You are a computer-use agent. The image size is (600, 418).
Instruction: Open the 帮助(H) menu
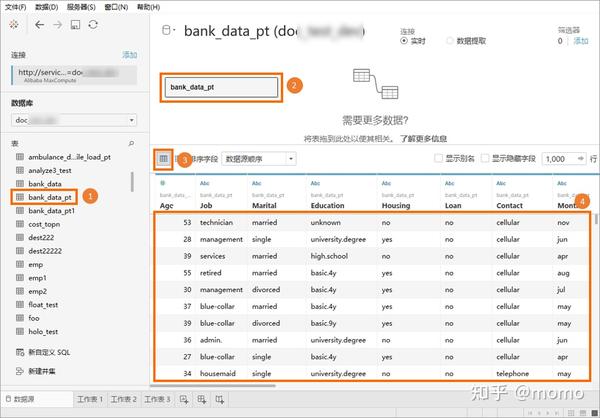click(148, 7)
